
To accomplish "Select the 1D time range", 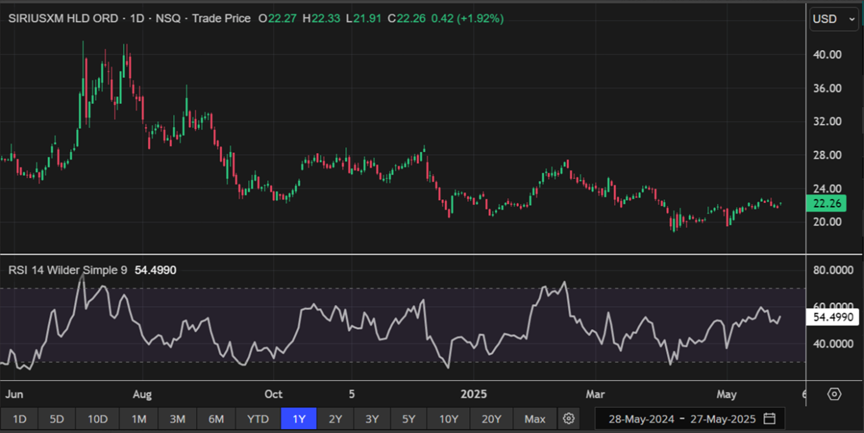I will click(x=19, y=418).
